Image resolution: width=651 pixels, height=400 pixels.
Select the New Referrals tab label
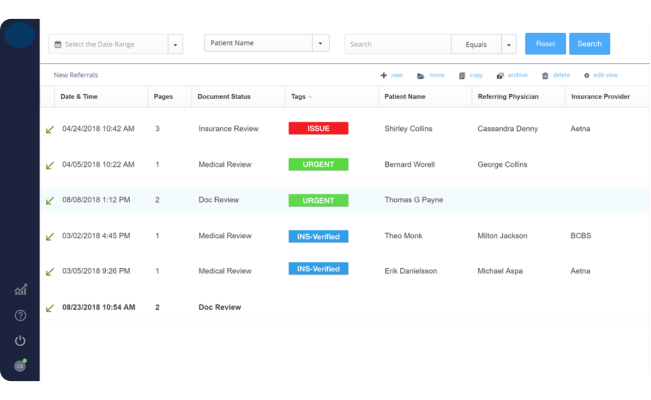pyautogui.click(x=76, y=75)
